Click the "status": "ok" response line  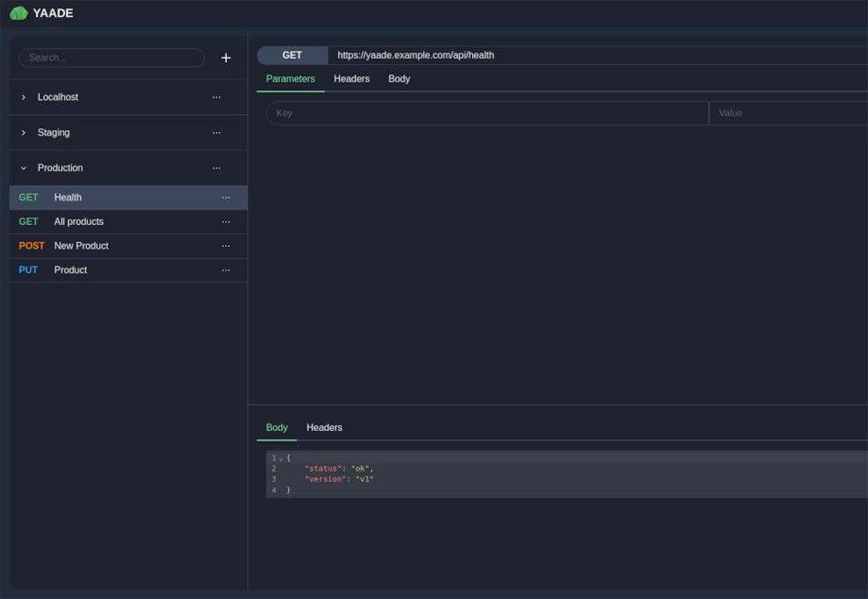[339, 468]
